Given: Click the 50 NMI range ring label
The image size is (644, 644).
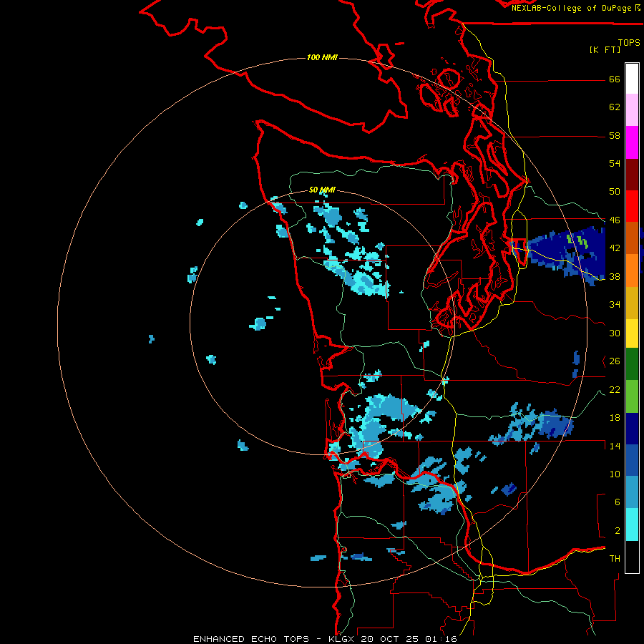Looking at the screenshot, I should (x=322, y=190).
